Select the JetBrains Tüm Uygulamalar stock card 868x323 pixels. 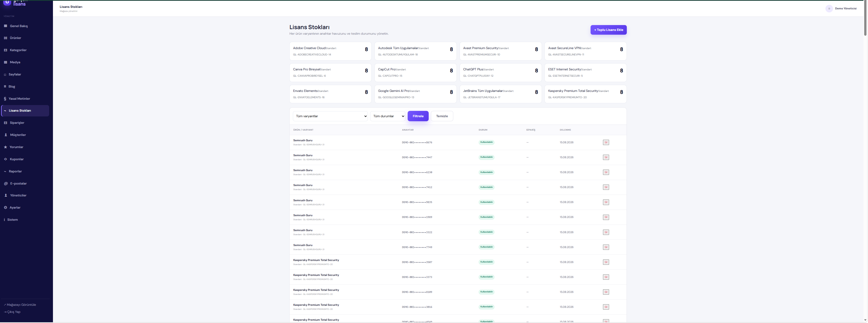click(x=500, y=94)
